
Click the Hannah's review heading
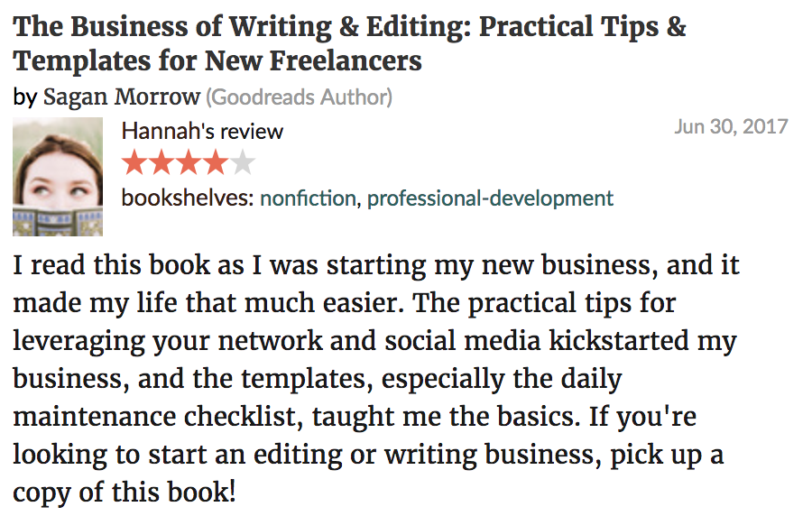tap(202, 132)
